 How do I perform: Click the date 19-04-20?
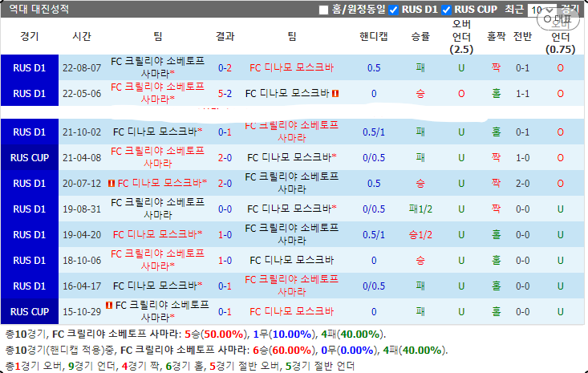click(x=82, y=235)
